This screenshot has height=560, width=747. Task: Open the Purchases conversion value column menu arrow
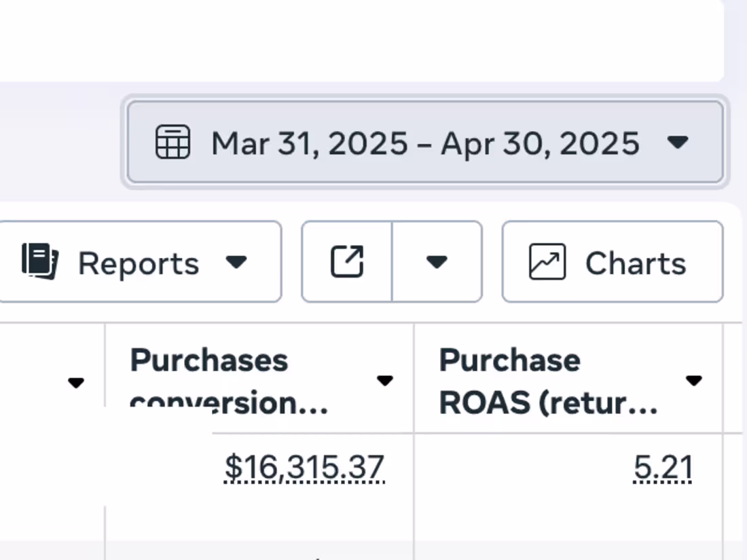384,381
